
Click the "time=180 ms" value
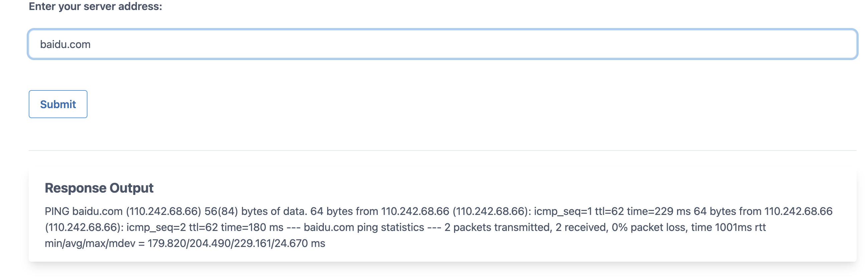(252, 228)
